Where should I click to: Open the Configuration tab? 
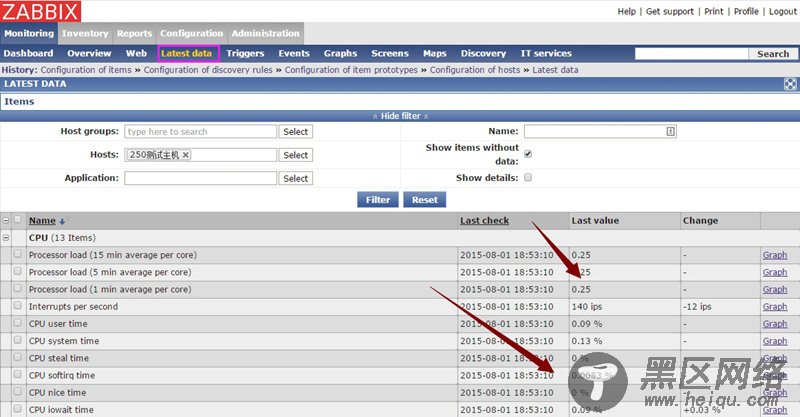click(192, 33)
